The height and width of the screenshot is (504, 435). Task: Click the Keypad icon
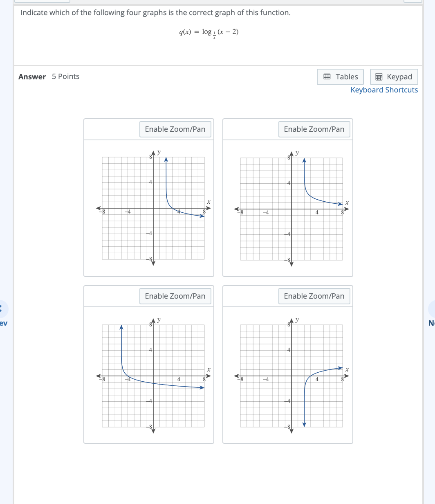379,76
